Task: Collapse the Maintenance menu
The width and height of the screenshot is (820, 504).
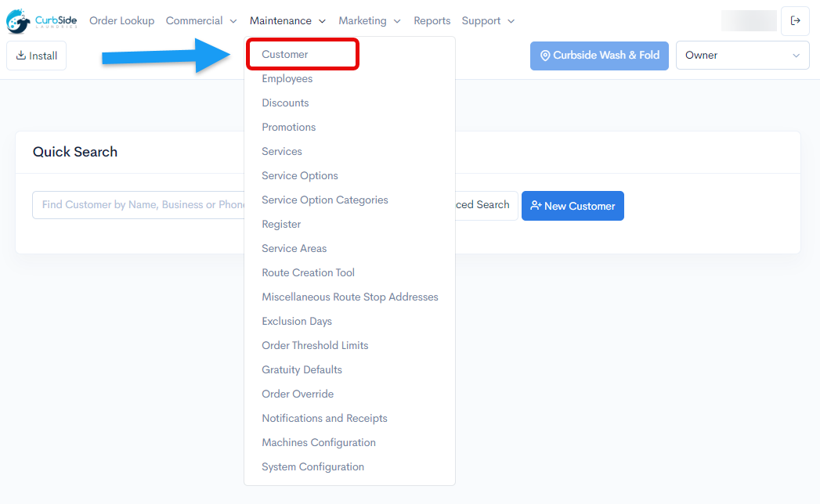Action: [x=287, y=21]
